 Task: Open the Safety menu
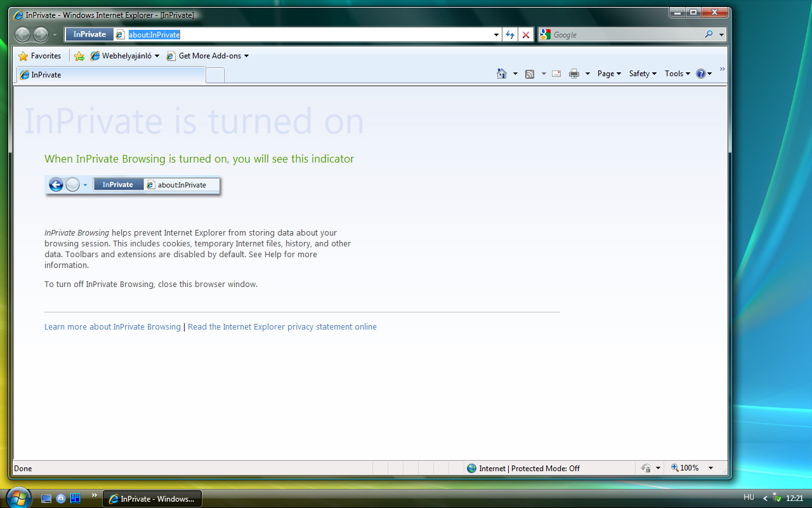pyautogui.click(x=642, y=74)
